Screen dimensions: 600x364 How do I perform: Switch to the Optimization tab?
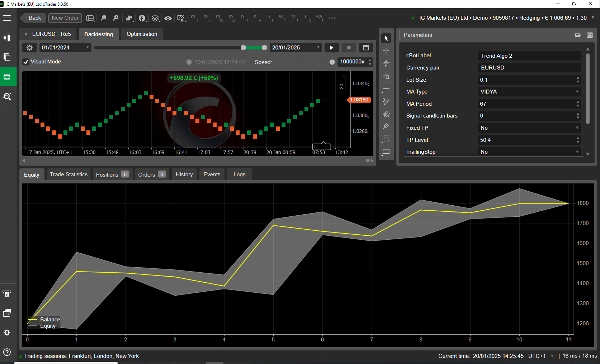142,34
